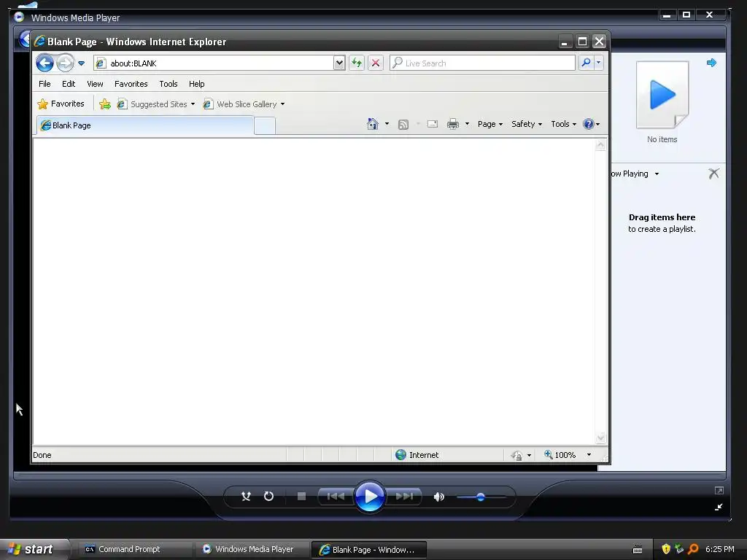Click the blue arrow atop the playlist pane
This screenshot has width=747, height=560.
tap(711, 63)
